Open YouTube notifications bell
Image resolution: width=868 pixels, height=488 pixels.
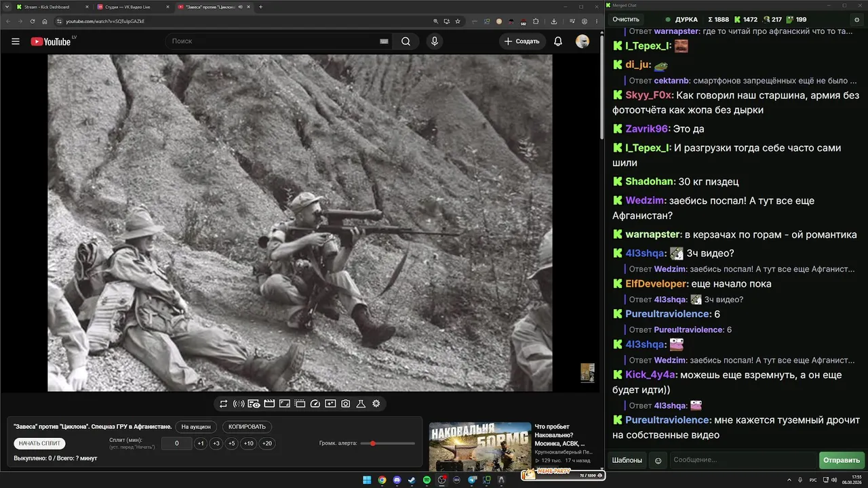click(558, 41)
